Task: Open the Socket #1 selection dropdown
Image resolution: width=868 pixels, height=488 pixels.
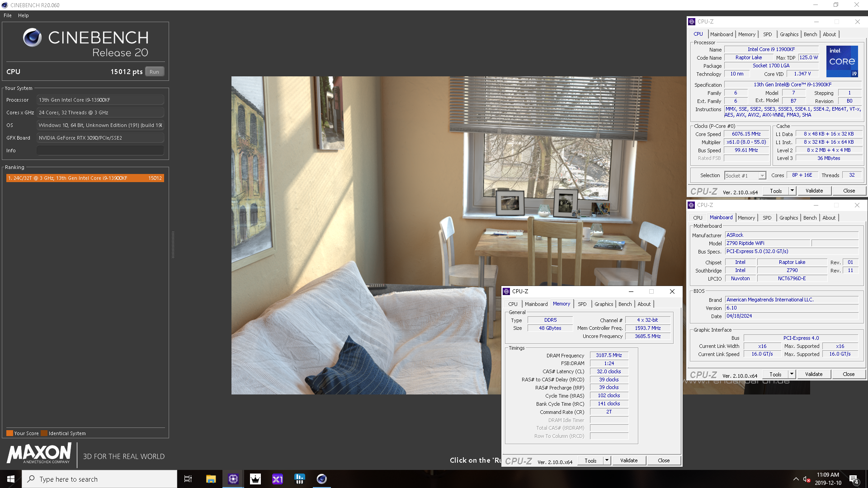Action: (745, 175)
